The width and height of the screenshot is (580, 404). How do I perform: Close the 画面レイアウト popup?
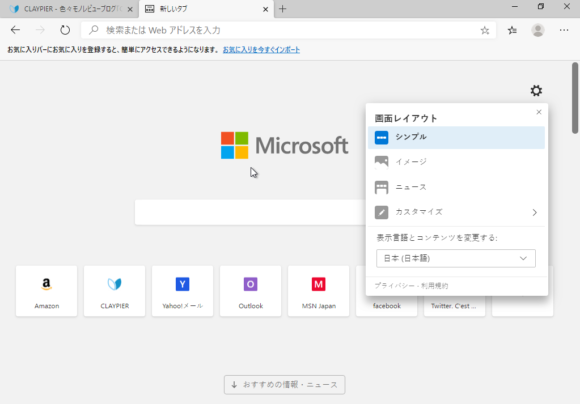click(x=539, y=112)
